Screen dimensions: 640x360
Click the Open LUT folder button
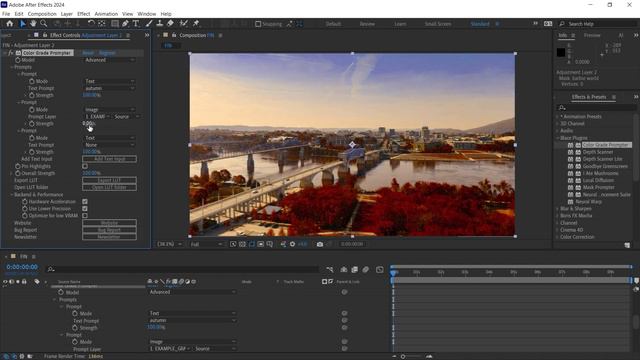(x=109, y=187)
